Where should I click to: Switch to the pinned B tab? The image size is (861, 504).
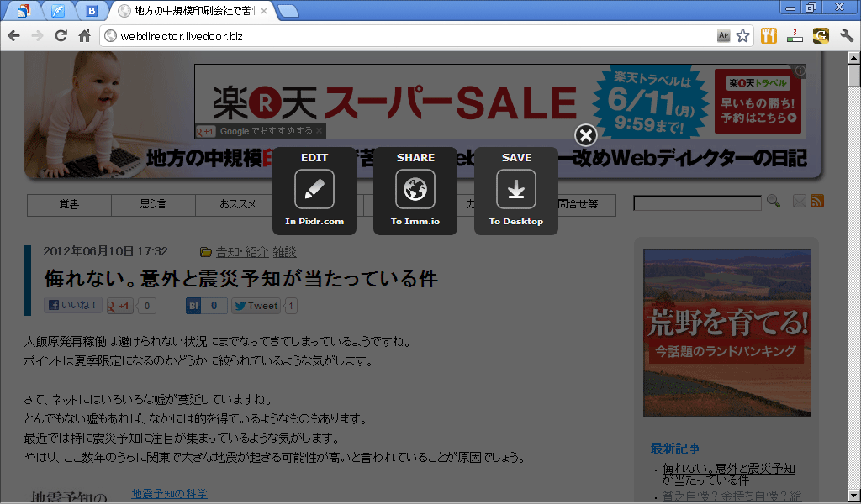[x=92, y=10]
